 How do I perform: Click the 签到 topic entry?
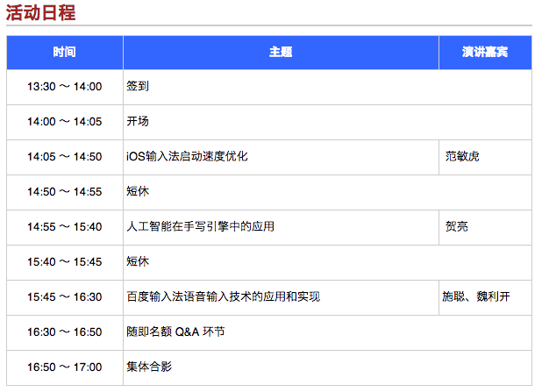pos(138,87)
